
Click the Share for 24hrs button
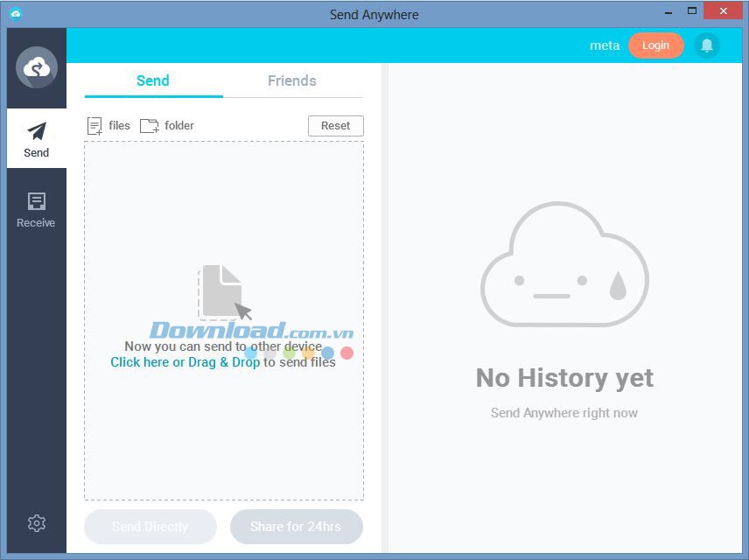296,526
